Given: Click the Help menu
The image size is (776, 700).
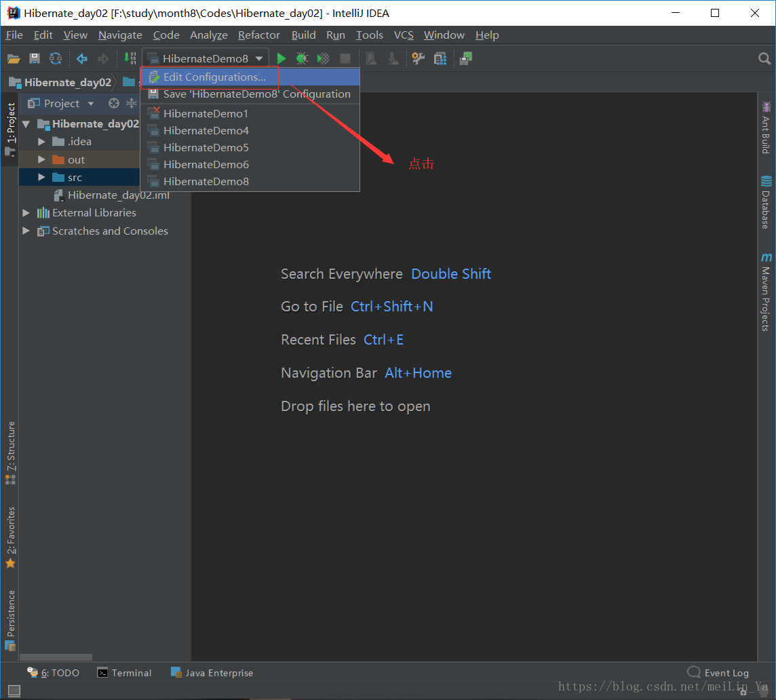Looking at the screenshot, I should click(487, 35).
